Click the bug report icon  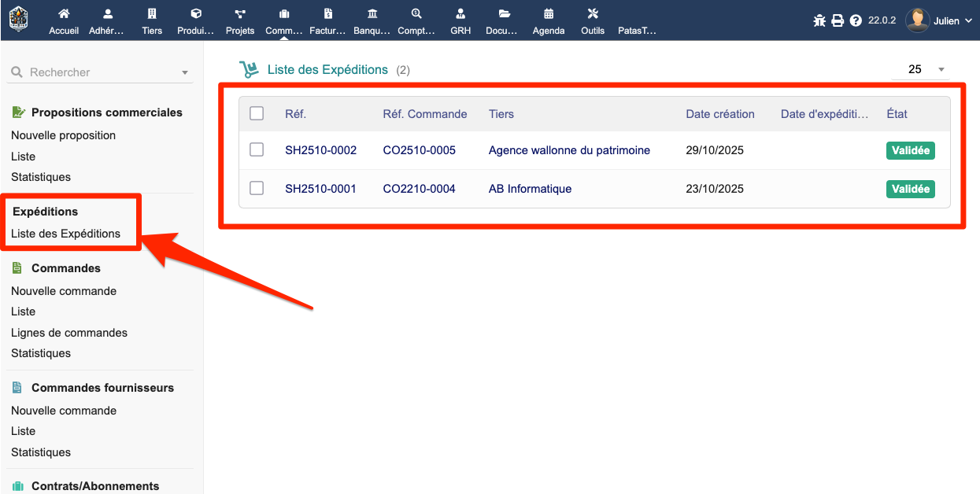(819, 20)
